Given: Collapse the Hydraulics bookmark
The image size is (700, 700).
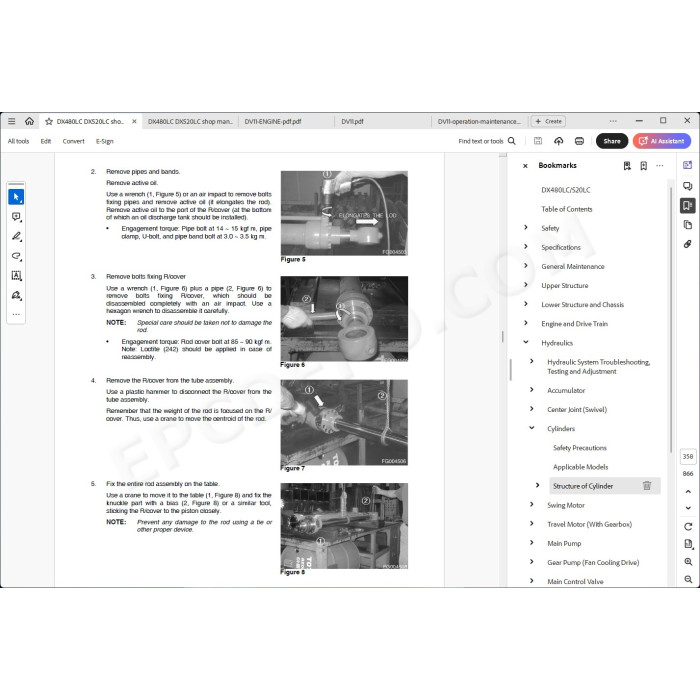Looking at the screenshot, I should [x=526, y=342].
